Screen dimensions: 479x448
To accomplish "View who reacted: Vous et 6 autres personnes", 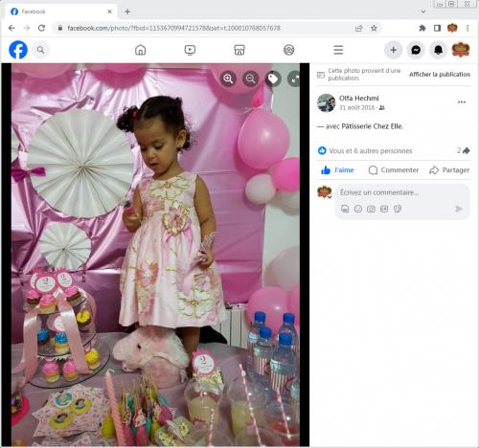I will tap(371, 151).
